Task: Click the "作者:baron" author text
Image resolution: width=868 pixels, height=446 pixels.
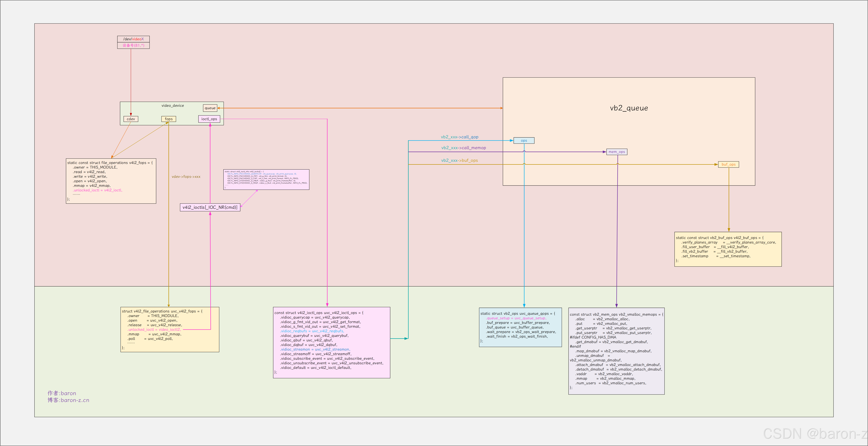Action: coord(62,393)
